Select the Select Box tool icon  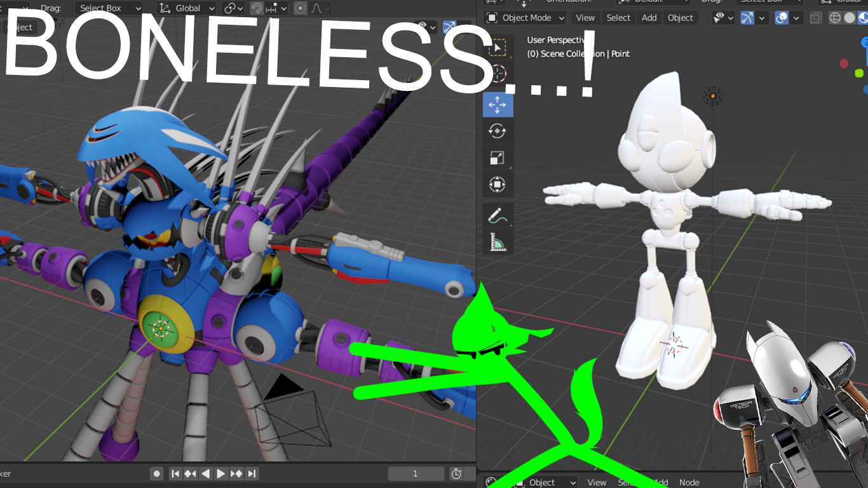[498, 48]
